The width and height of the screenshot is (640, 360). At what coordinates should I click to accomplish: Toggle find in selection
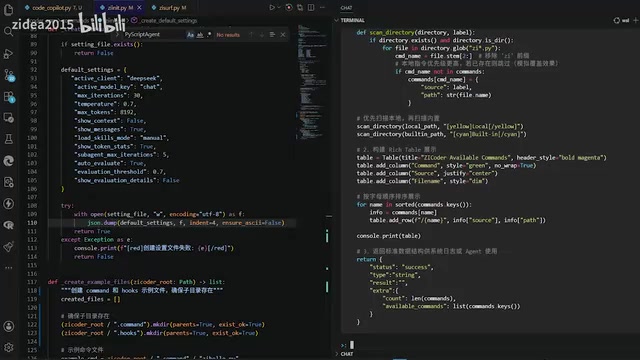(272, 35)
